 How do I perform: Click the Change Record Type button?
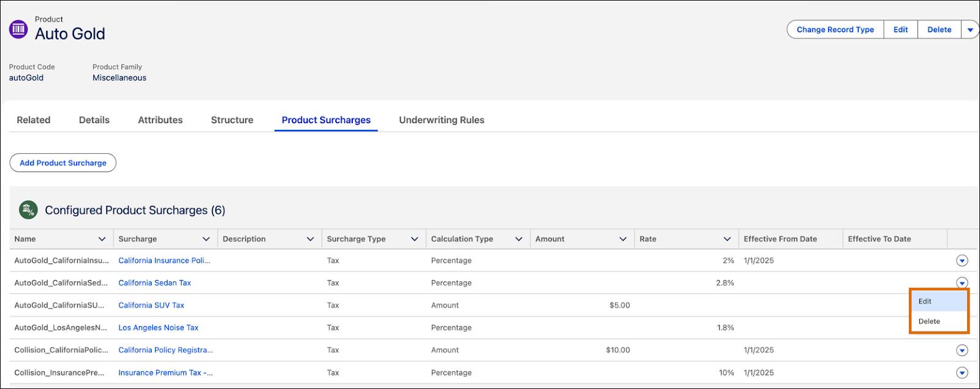[x=835, y=29]
